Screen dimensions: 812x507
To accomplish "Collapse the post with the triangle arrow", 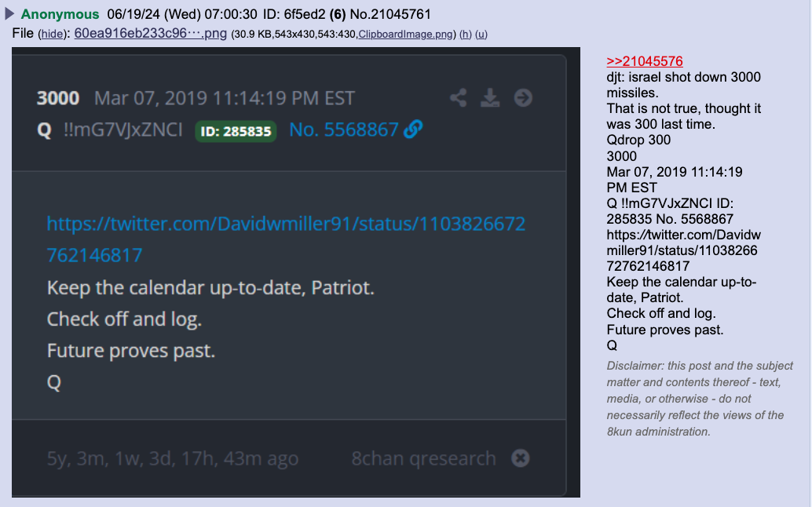I will click(9, 14).
